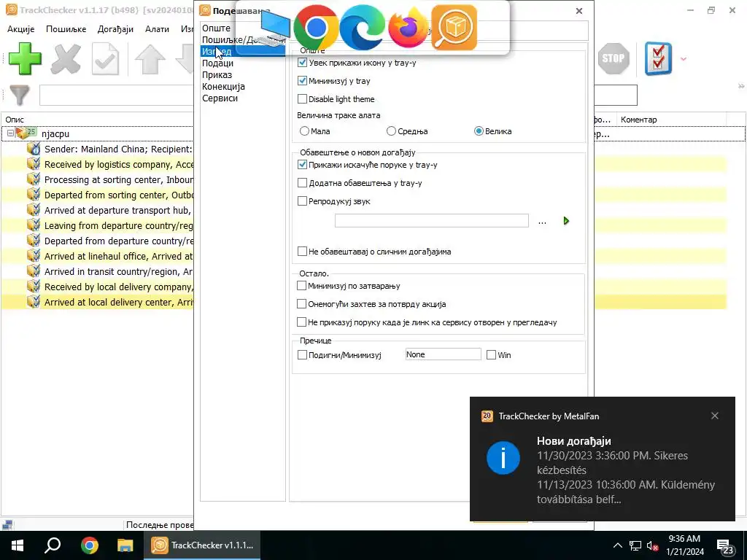Viewport: 747px width, 560px height.
Task: Open File Explorer from the taskbar
Action: coord(125,545)
